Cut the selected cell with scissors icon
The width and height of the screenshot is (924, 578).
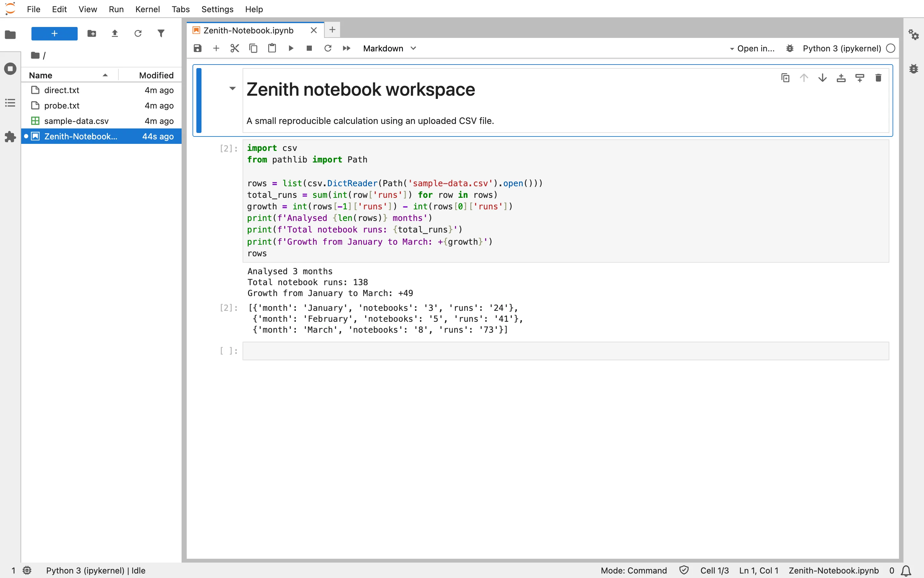tap(235, 48)
